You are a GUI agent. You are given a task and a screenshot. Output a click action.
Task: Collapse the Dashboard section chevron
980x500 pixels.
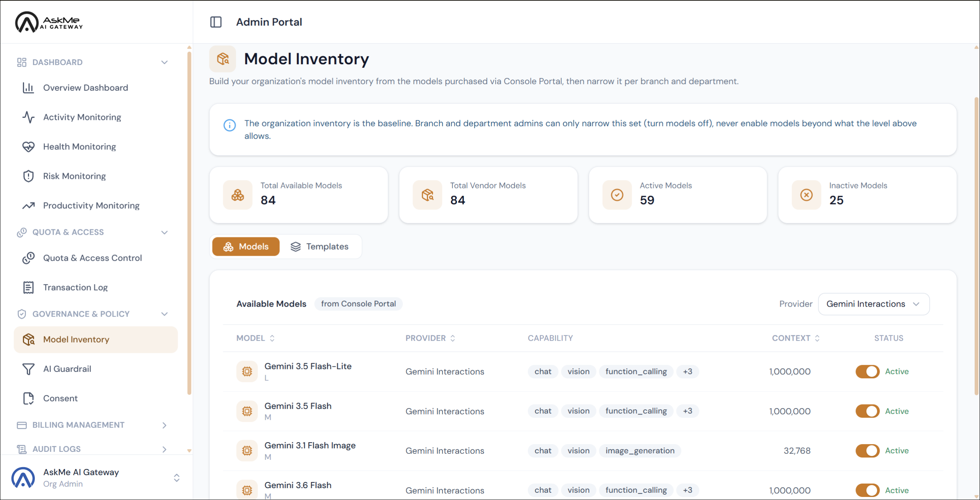pyautogui.click(x=165, y=62)
